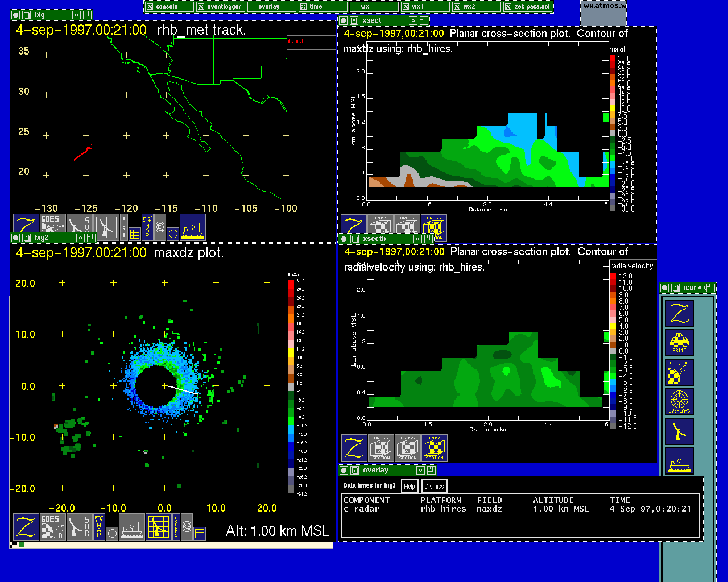Select the wx1 item in the top bar
This screenshot has height=582, width=728.
point(425,7)
